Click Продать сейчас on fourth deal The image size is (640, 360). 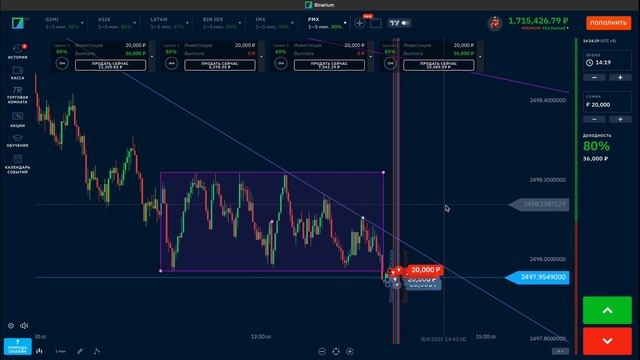[x=438, y=65]
